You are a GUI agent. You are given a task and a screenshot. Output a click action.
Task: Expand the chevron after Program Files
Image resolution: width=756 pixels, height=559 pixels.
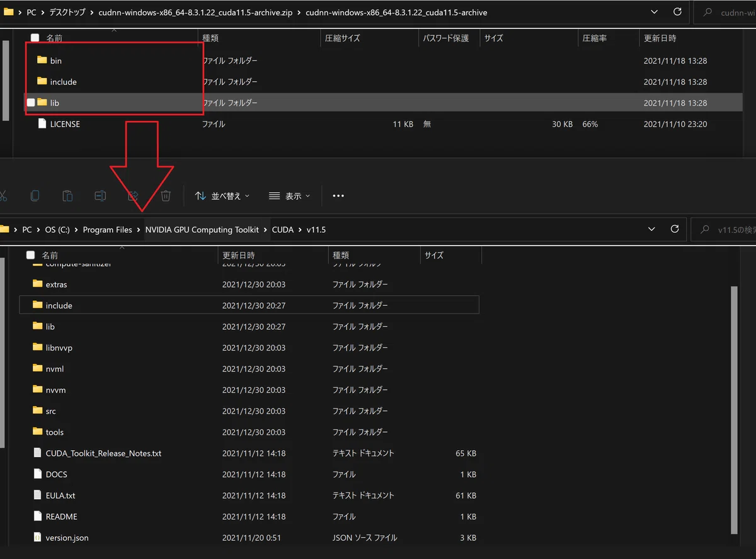coord(139,230)
